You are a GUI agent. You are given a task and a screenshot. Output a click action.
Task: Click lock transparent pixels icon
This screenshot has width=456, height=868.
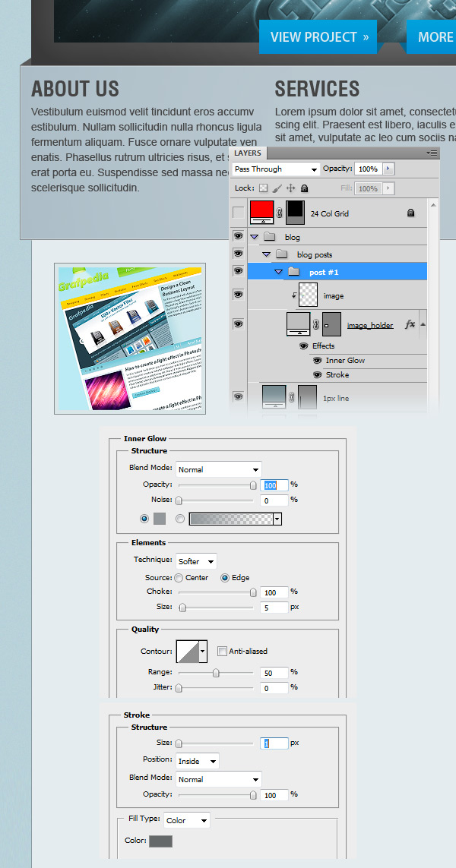pos(263,188)
